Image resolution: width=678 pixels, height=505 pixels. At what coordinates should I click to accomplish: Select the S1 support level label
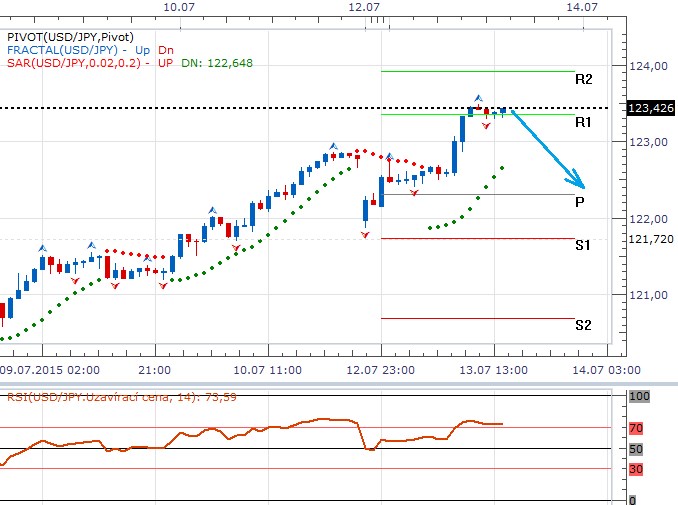[583, 245]
